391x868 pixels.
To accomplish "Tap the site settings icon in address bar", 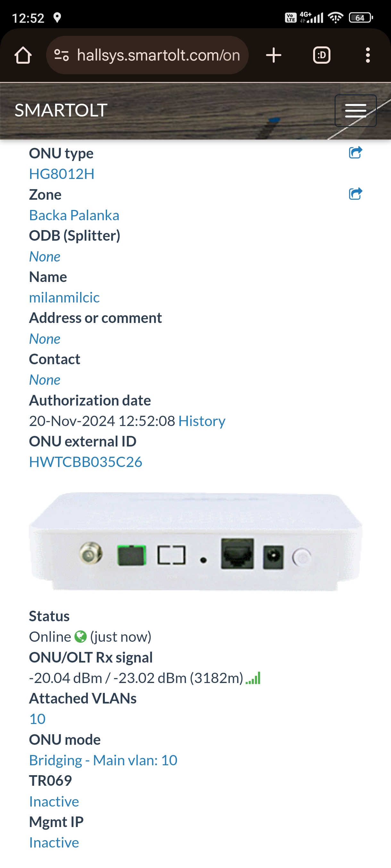I will point(62,55).
